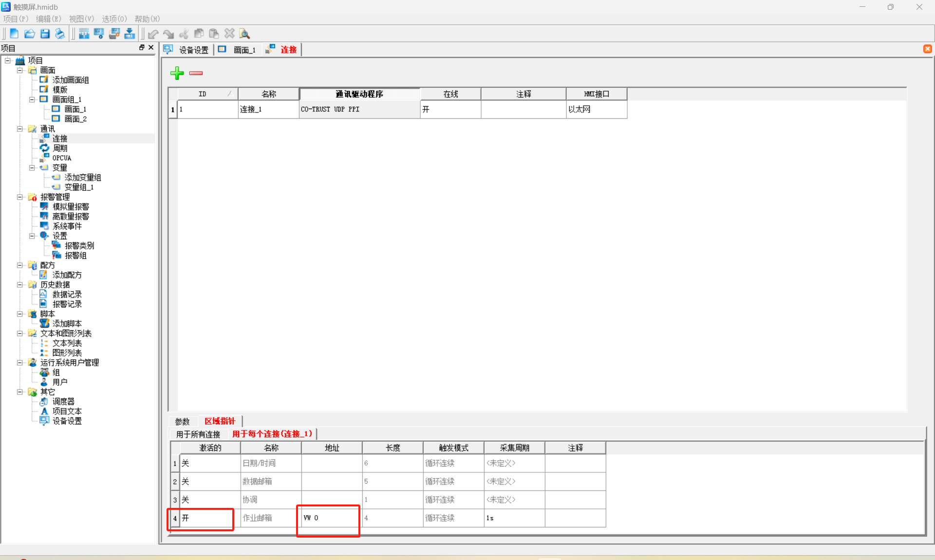Switch to 画面_1 editor tab
This screenshot has width=935, height=560.
[238, 50]
